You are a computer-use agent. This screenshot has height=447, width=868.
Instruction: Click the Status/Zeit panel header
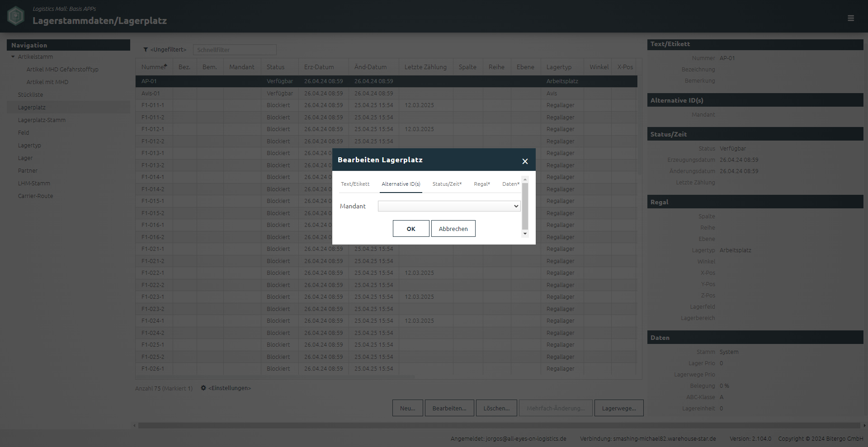pyautogui.click(x=755, y=134)
